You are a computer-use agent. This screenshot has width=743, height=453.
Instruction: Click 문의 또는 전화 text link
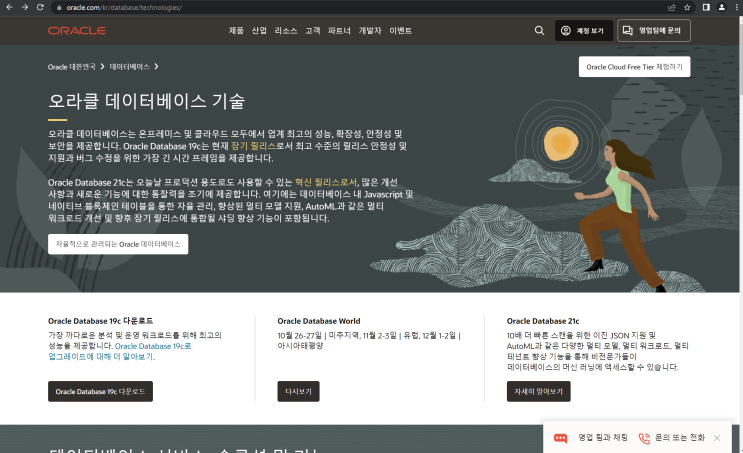click(x=680, y=437)
